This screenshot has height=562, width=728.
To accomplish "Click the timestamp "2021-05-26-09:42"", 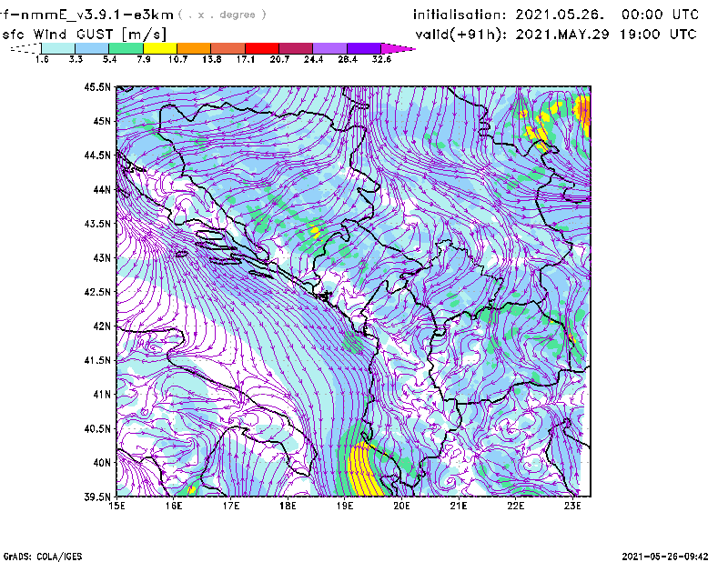I will pos(665,557).
